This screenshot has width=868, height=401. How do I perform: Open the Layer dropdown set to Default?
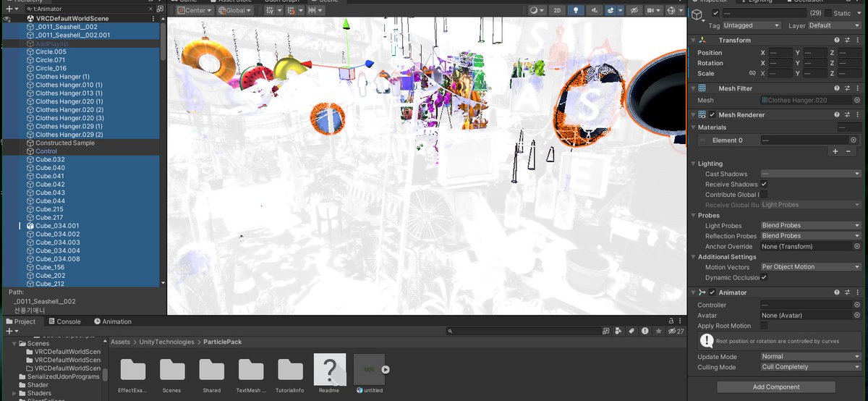point(835,25)
